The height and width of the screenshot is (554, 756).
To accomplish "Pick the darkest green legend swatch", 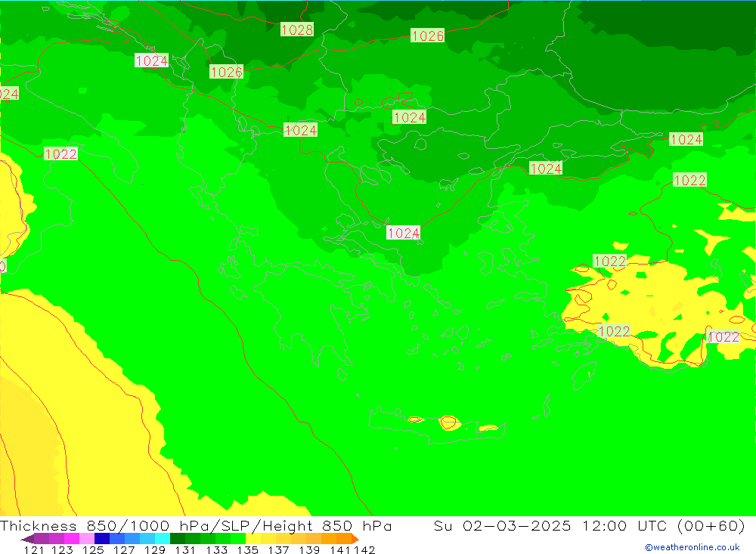I will tap(178, 539).
